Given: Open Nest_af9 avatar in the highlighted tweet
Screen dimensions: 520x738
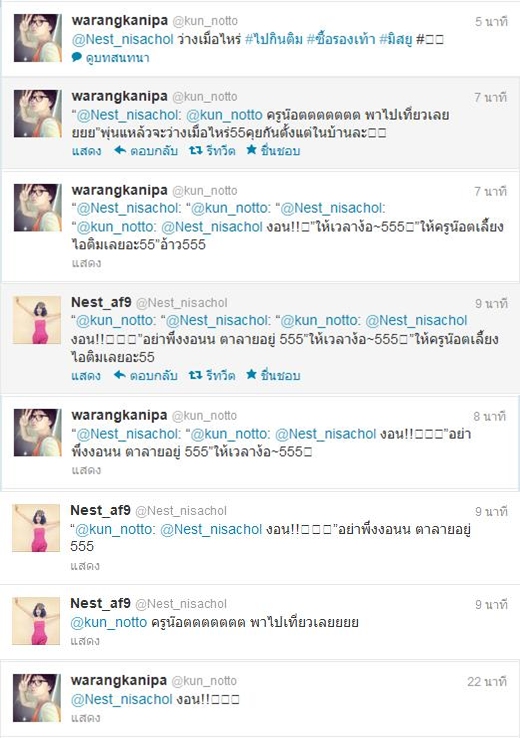Looking at the screenshot, I should pyautogui.click(x=37, y=320).
